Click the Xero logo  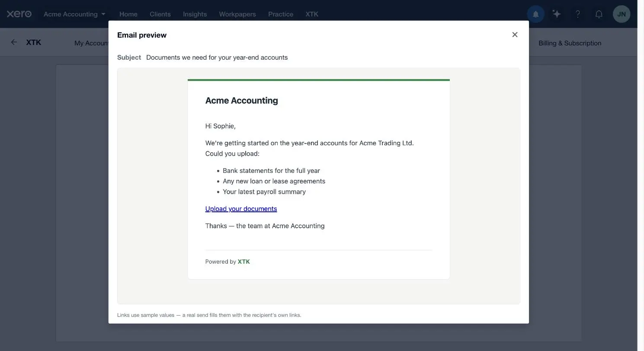tap(19, 14)
